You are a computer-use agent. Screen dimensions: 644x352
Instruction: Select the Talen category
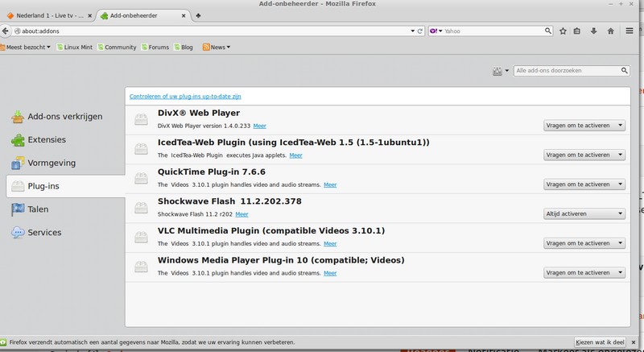click(x=66, y=209)
